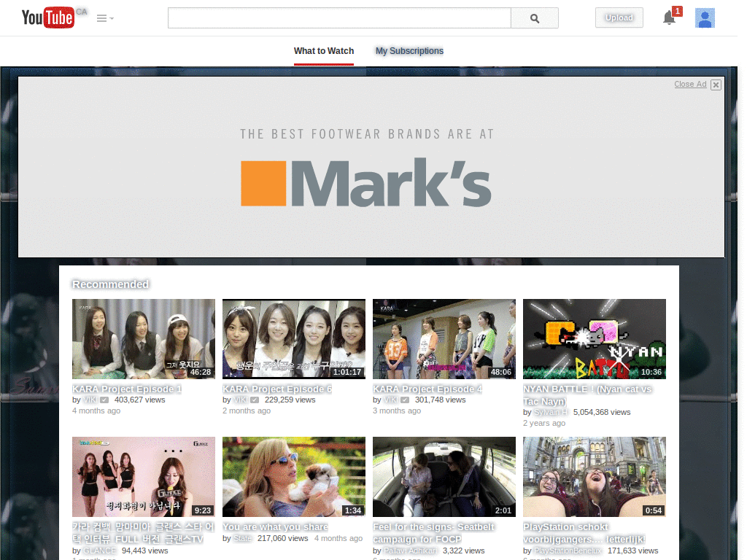The height and width of the screenshot is (560, 747).
Task: Open NYAN BATTLE video thumbnail
Action: [x=594, y=339]
